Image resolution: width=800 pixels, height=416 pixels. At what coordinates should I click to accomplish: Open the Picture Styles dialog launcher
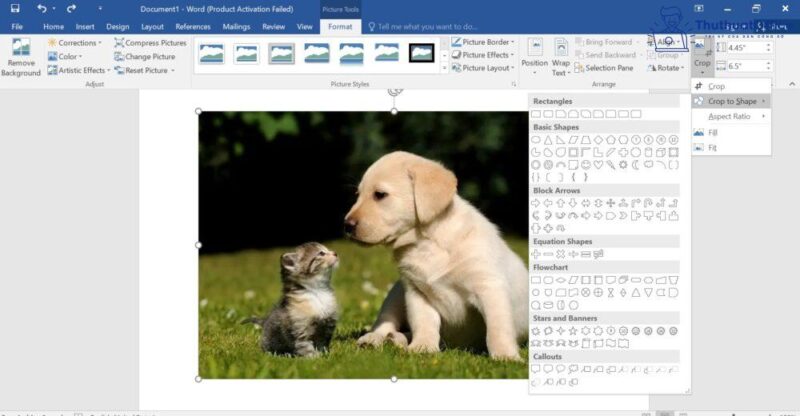(514, 84)
